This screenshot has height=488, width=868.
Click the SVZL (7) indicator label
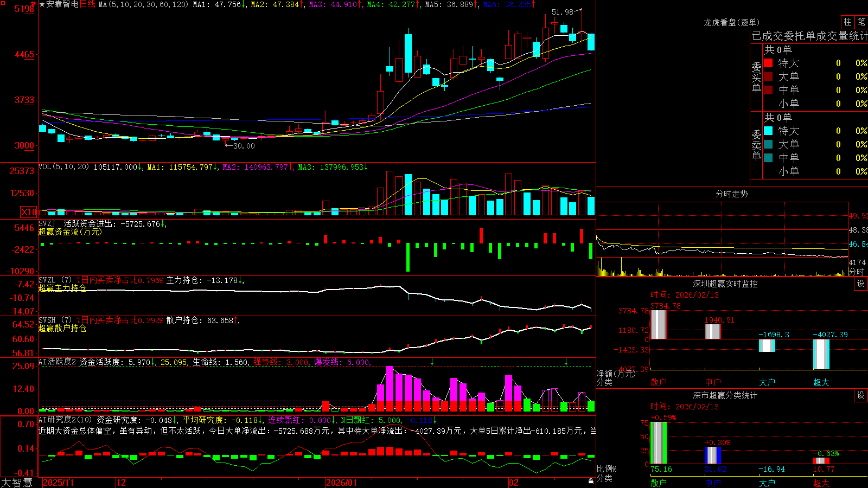(x=55, y=280)
